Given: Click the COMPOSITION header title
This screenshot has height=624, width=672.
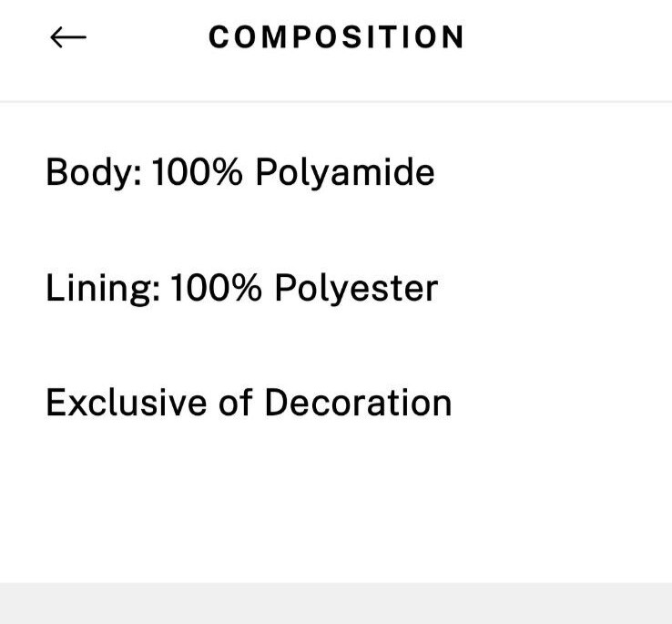Looking at the screenshot, I should (336, 37).
